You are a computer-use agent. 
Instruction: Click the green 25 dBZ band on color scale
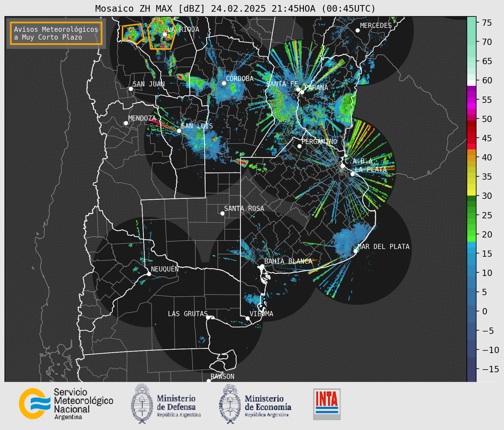[x=471, y=215]
